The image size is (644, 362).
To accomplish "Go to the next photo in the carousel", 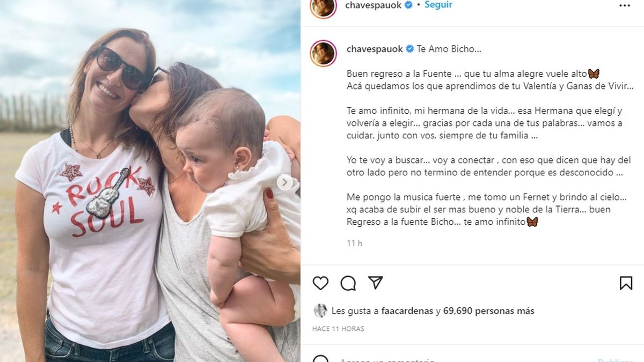I will tap(285, 183).
